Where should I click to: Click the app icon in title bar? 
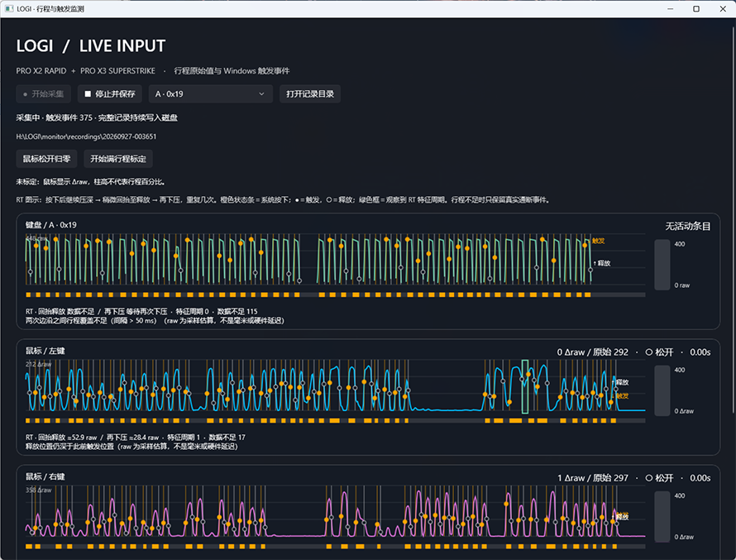point(9,9)
